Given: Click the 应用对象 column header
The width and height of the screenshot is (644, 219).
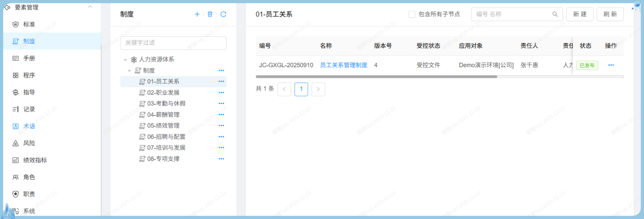Looking at the screenshot, I should (x=471, y=46).
